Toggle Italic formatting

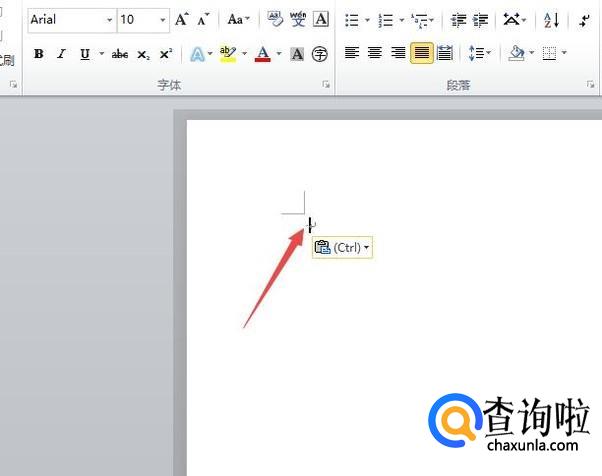(61, 54)
